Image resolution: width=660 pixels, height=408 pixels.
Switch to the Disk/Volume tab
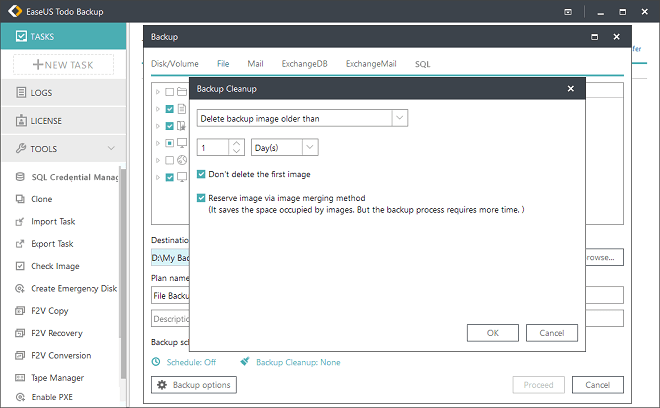[x=175, y=64]
